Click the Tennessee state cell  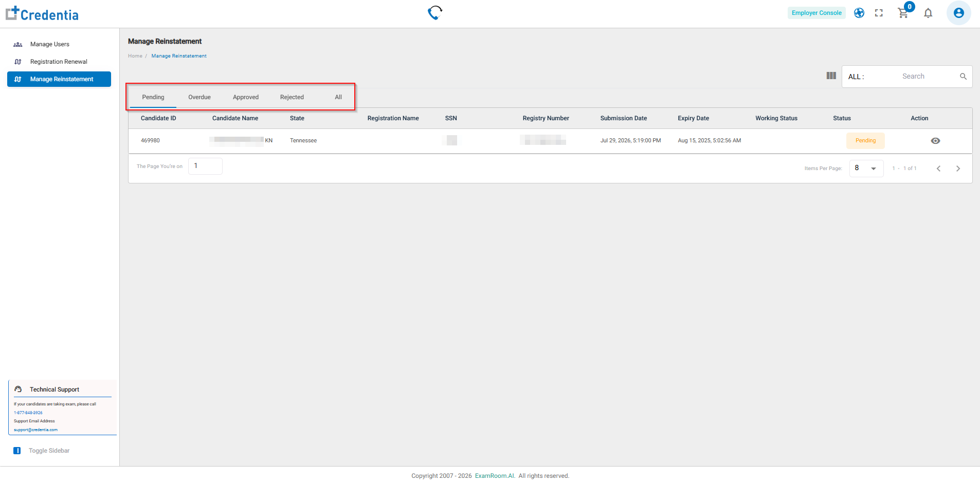point(303,141)
